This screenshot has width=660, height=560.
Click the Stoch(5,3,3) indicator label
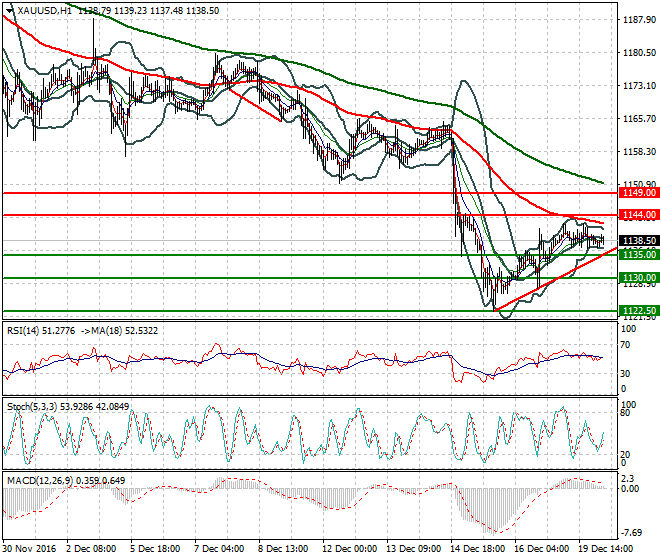point(32,406)
